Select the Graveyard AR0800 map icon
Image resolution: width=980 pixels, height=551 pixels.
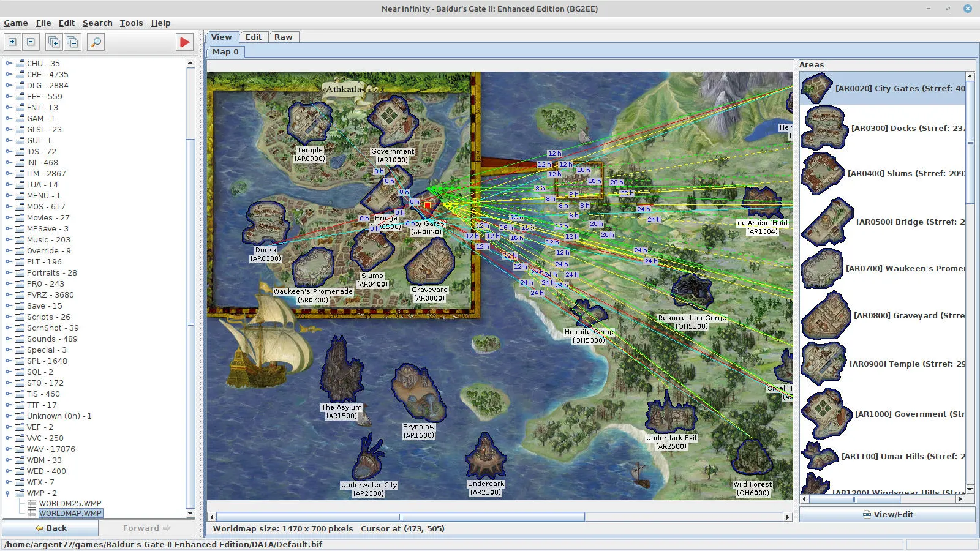point(429,261)
